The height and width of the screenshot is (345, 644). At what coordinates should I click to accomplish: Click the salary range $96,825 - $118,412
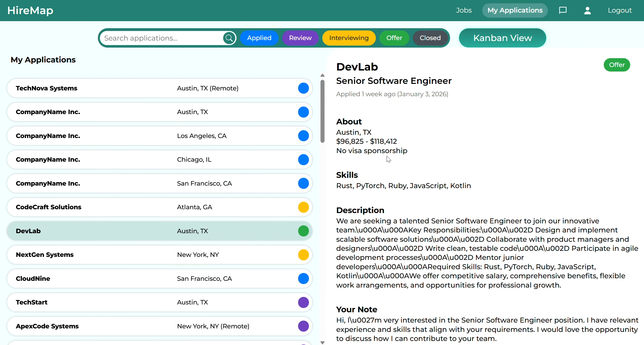coord(367,141)
